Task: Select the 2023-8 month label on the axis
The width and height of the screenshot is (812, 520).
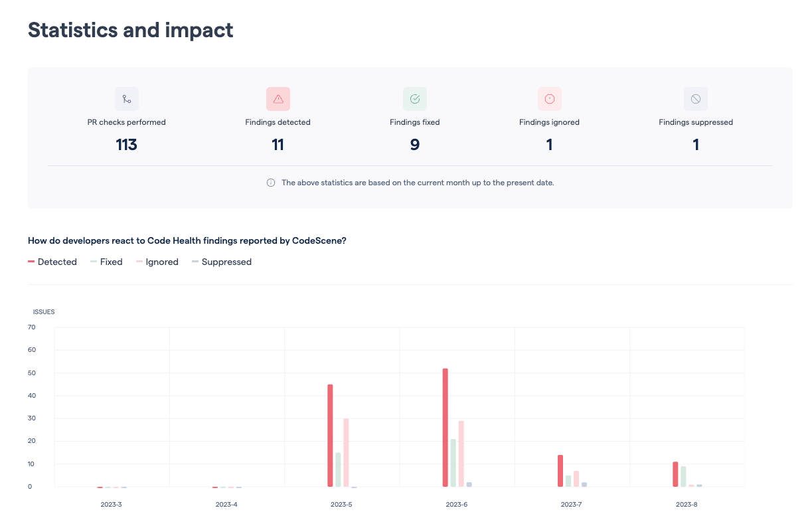Action: pos(687,504)
